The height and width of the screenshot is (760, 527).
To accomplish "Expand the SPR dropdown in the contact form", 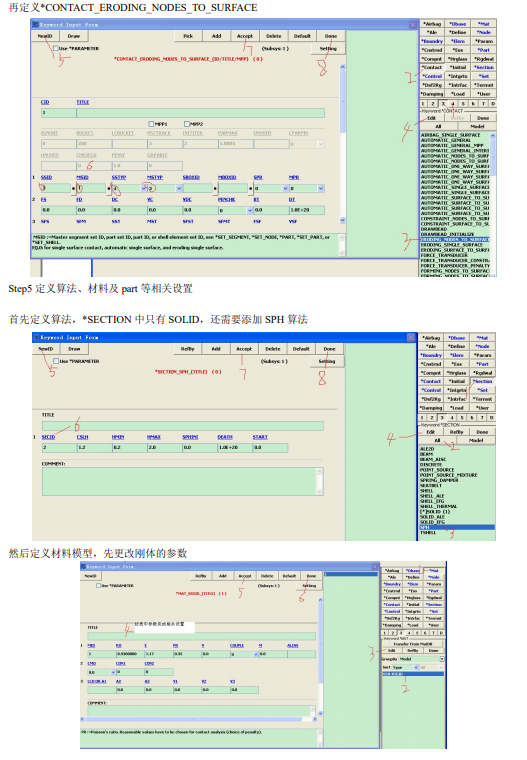I will 285,188.
